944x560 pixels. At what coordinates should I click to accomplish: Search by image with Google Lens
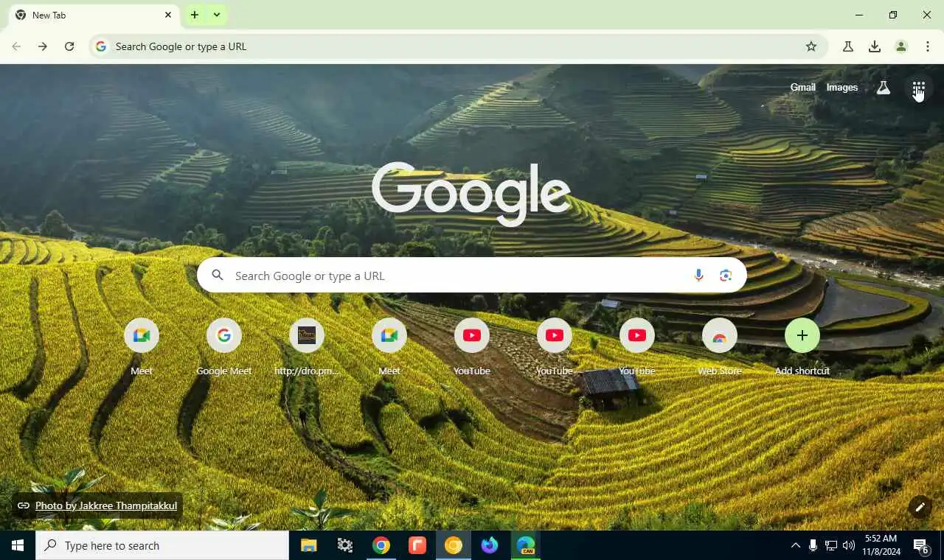[726, 276]
